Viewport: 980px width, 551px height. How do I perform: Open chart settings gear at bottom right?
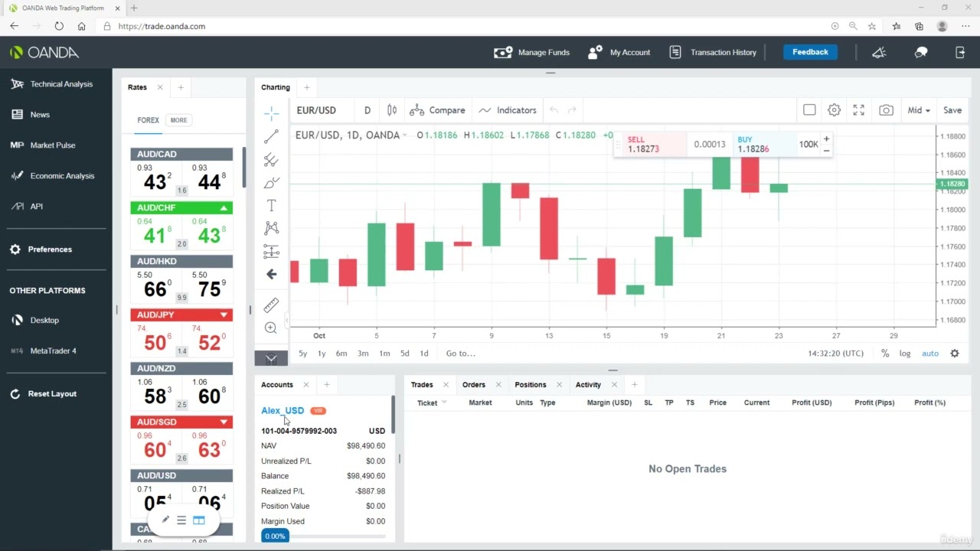(955, 354)
